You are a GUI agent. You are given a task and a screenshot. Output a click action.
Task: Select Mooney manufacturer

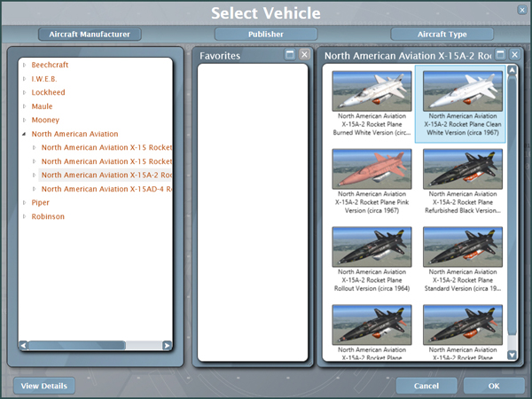point(45,120)
